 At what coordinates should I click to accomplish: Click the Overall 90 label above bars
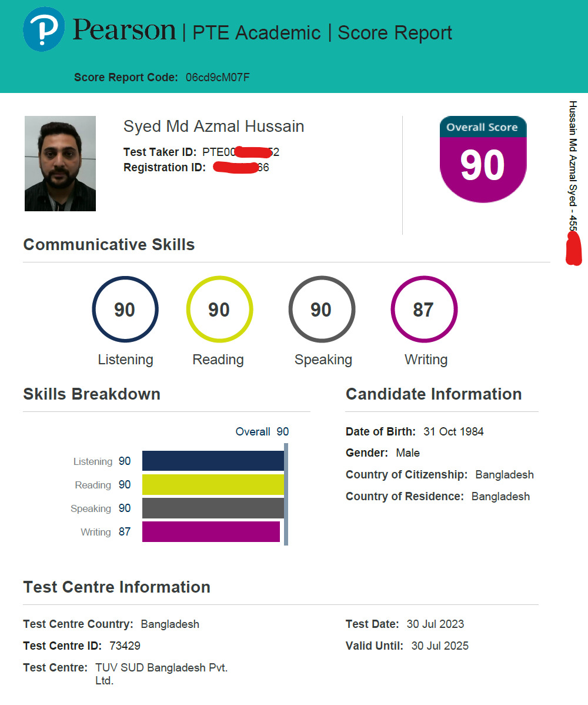tap(262, 431)
